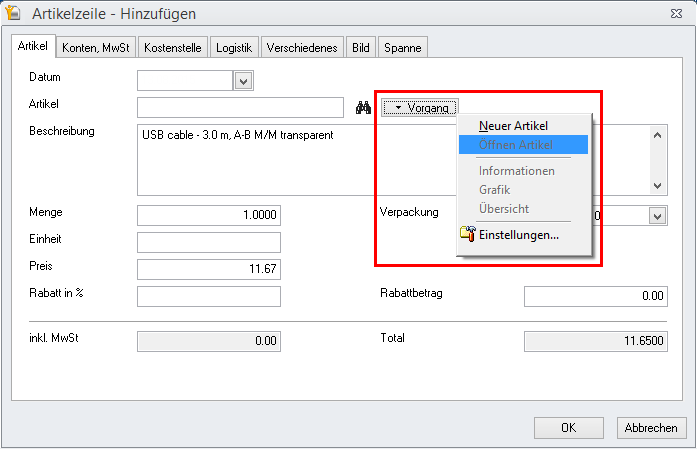Viewport: 697px width, 449px height.
Task: Focus the Menge quantity field
Action: coord(208,216)
